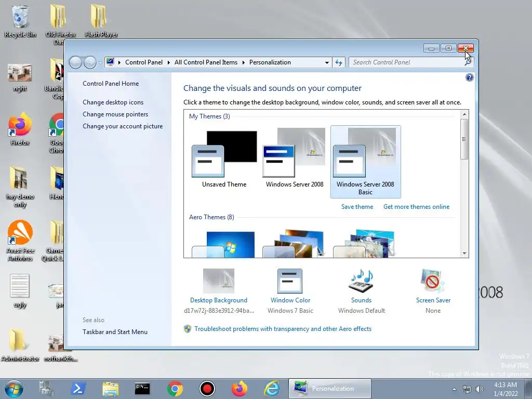Launch Firefox from the taskbar
This screenshot has height=399, width=532.
(x=240, y=389)
